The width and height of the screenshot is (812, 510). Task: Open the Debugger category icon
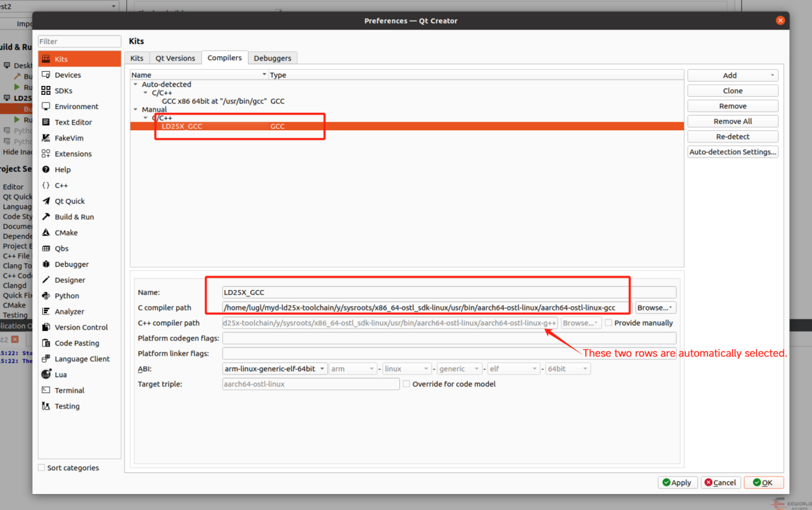(x=46, y=264)
